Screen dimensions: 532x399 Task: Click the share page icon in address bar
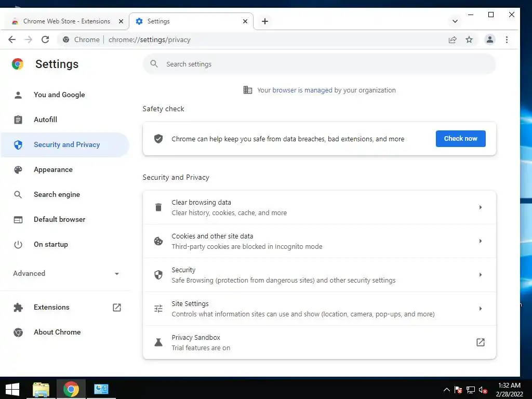point(453,40)
